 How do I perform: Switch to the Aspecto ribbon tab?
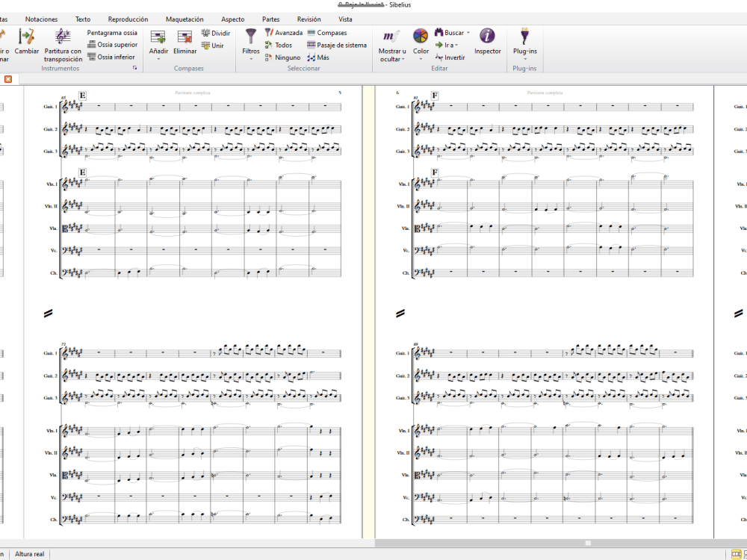tap(233, 19)
